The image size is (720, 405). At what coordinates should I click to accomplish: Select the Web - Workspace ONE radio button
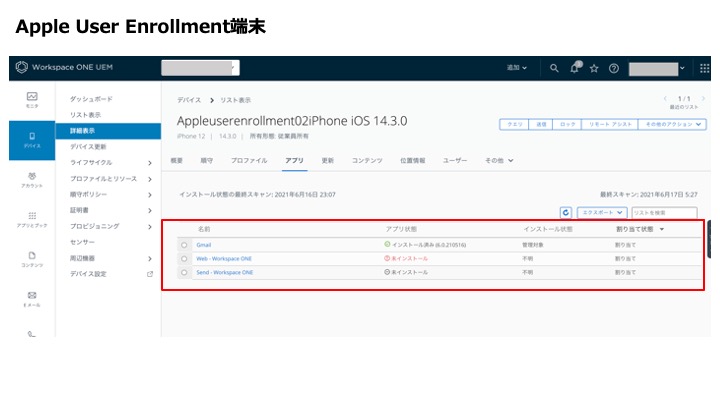(x=184, y=259)
